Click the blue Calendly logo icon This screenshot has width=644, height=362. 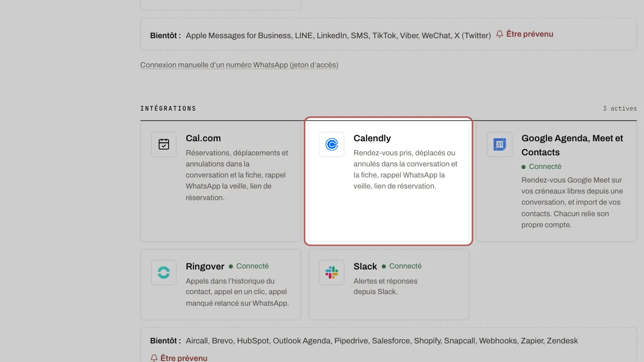pos(332,144)
